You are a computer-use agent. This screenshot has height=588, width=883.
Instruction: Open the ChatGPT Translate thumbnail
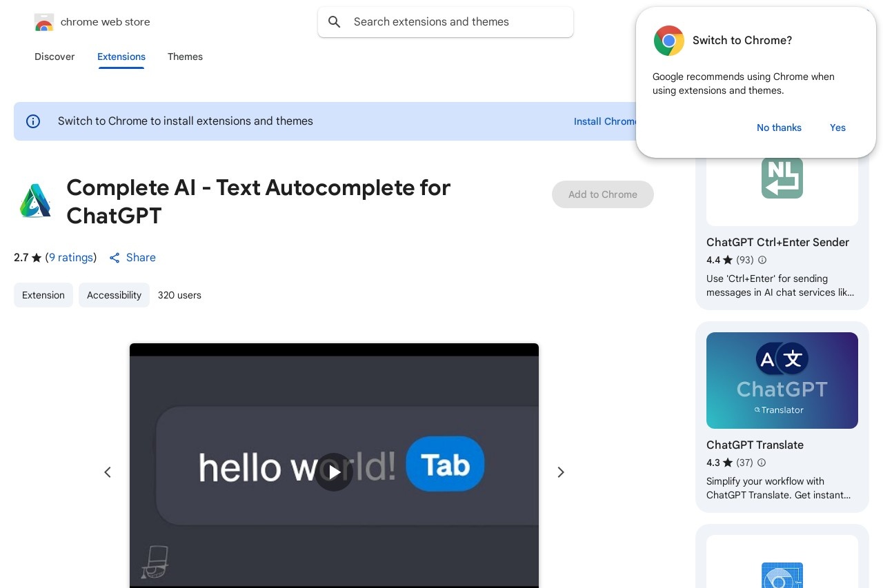click(x=782, y=381)
